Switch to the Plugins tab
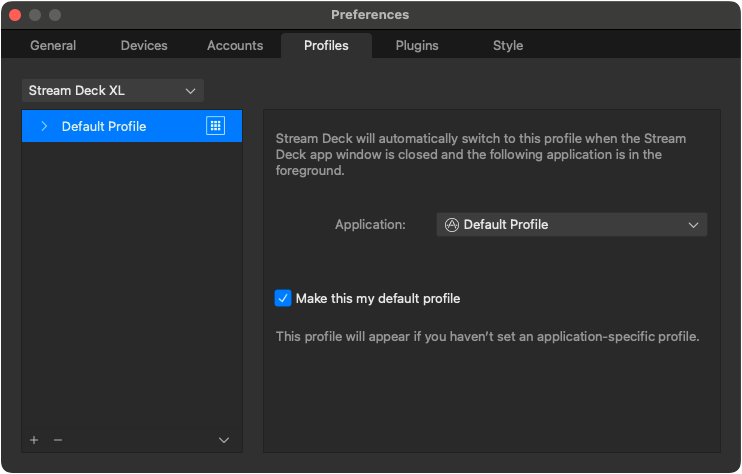Image resolution: width=742 pixels, height=474 pixels. coord(417,46)
